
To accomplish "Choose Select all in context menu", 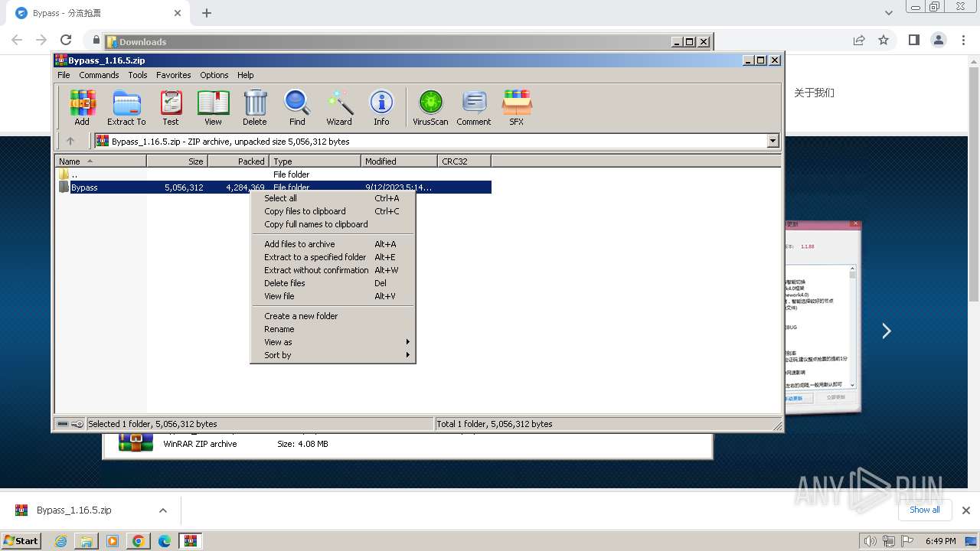I will pyautogui.click(x=333, y=198).
